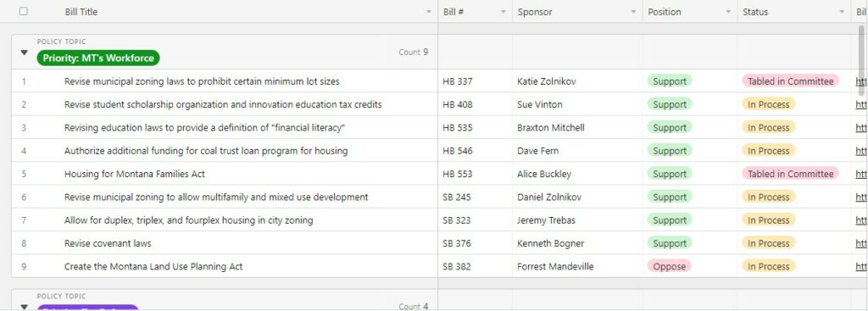Click the Status column header
Image resolution: width=868 pixels, height=311 pixels.
(x=793, y=12)
